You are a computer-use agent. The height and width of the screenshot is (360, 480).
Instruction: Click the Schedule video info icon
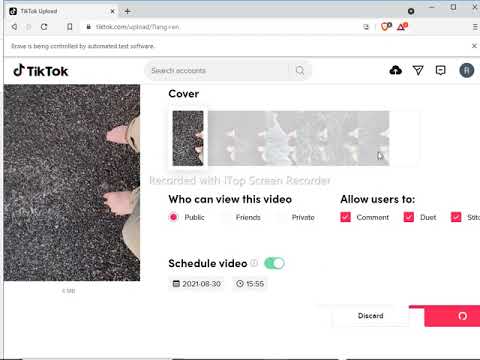(x=254, y=263)
